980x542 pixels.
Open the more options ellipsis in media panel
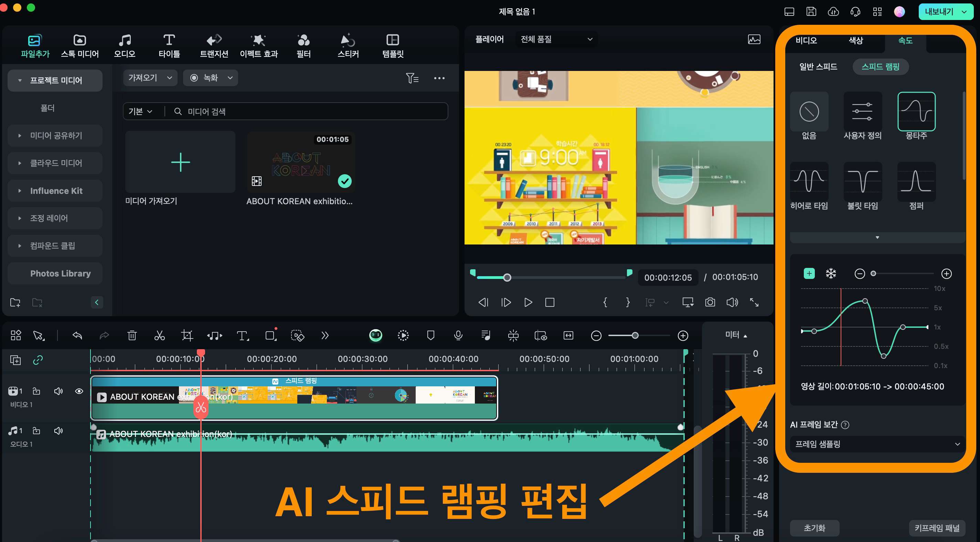[x=439, y=78]
